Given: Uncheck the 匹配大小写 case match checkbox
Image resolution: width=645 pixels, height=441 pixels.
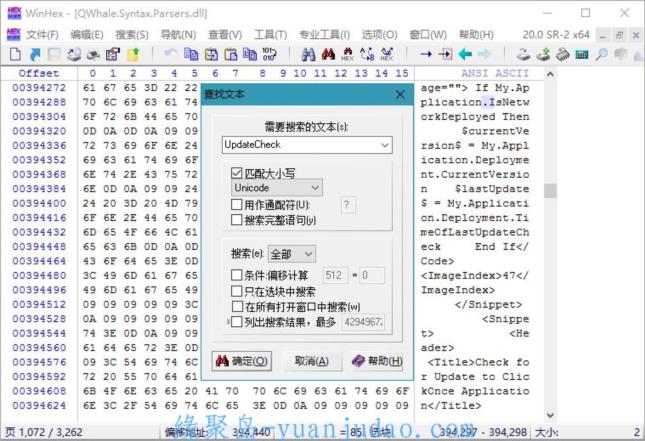Looking at the screenshot, I should click(x=237, y=173).
